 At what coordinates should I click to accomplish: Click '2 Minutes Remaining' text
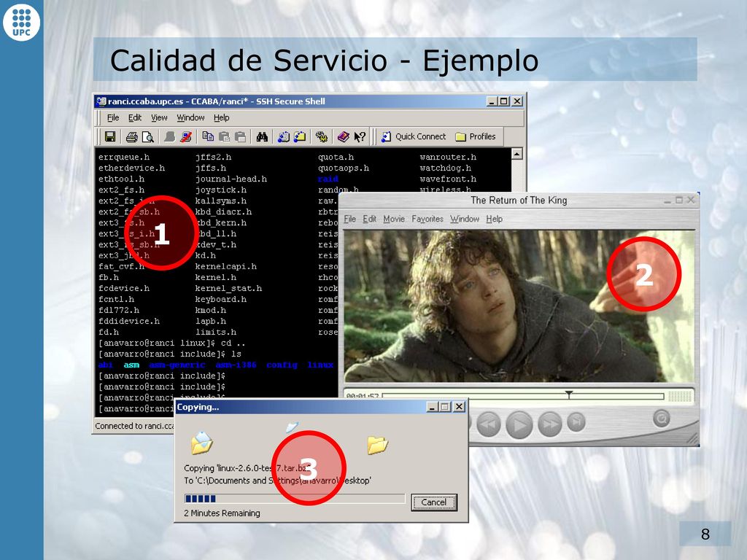(222, 513)
